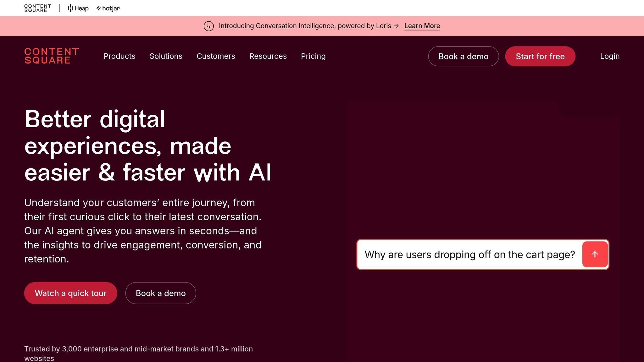Open the Hotjar brand logo link
Screen dimensions: 644x362
[108, 8]
